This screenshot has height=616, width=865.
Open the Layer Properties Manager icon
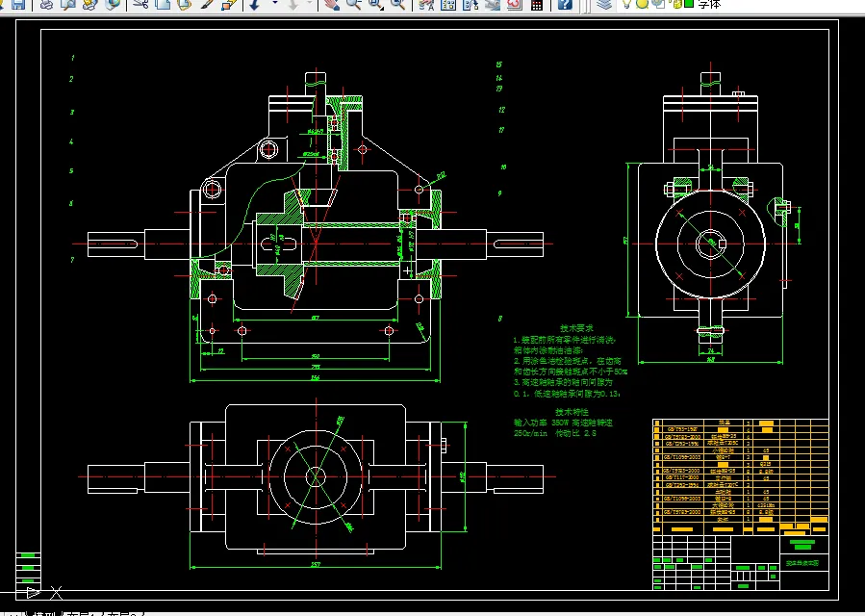pyautogui.click(x=604, y=5)
